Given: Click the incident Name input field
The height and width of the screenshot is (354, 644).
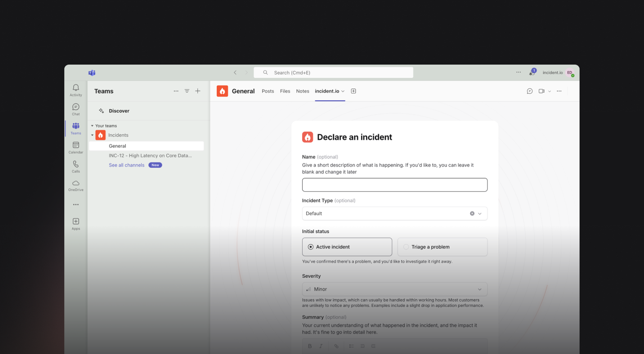Looking at the screenshot, I should pyautogui.click(x=394, y=185).
